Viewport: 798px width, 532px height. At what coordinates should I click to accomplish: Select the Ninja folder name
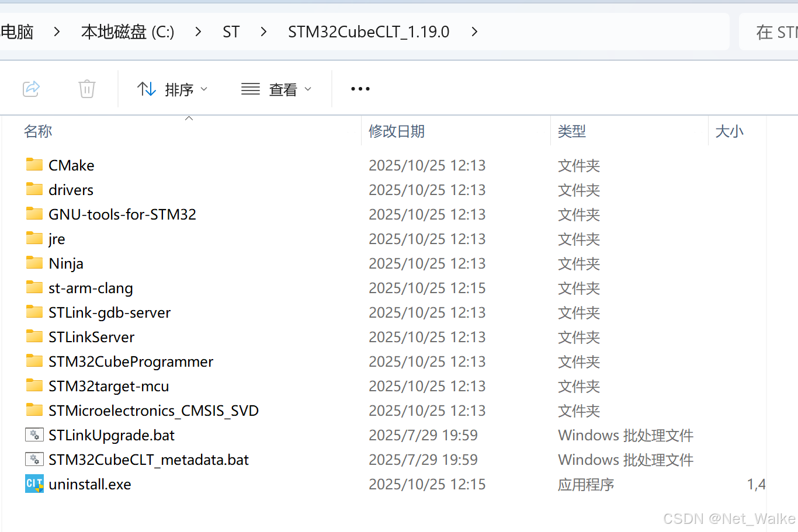click(x=66, y=263)
